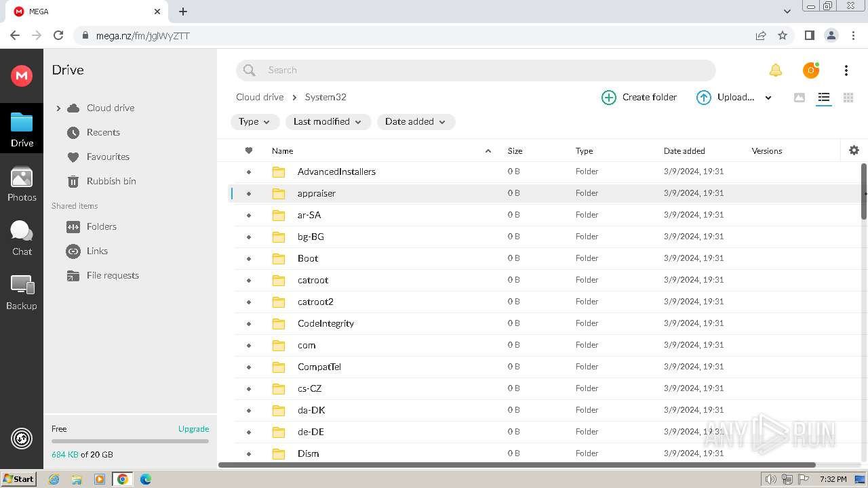This screenshot has width=868, height=488.
Task: Click the Boot folder icon
Action: click(x=279, y=258)
